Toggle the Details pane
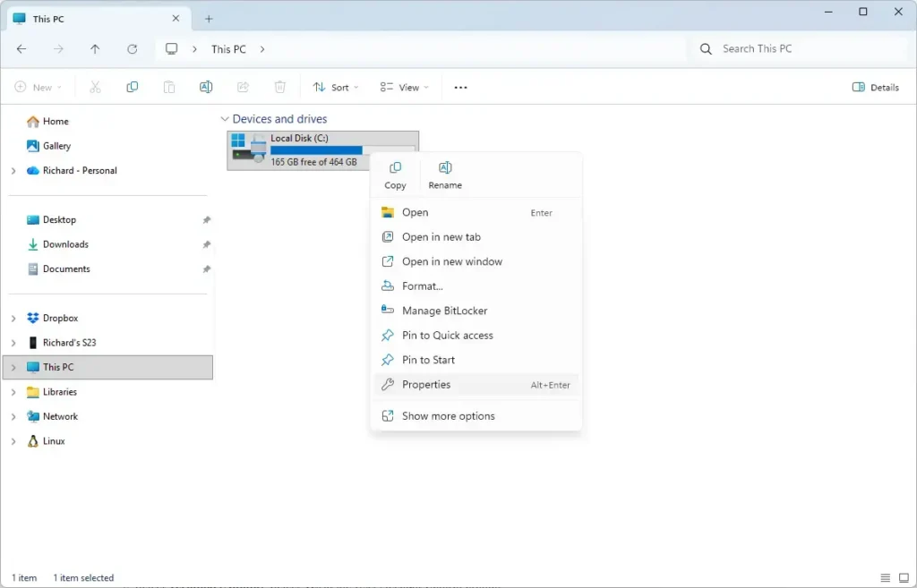Screen dimensions: 917x588 click(x=876, y=87)
